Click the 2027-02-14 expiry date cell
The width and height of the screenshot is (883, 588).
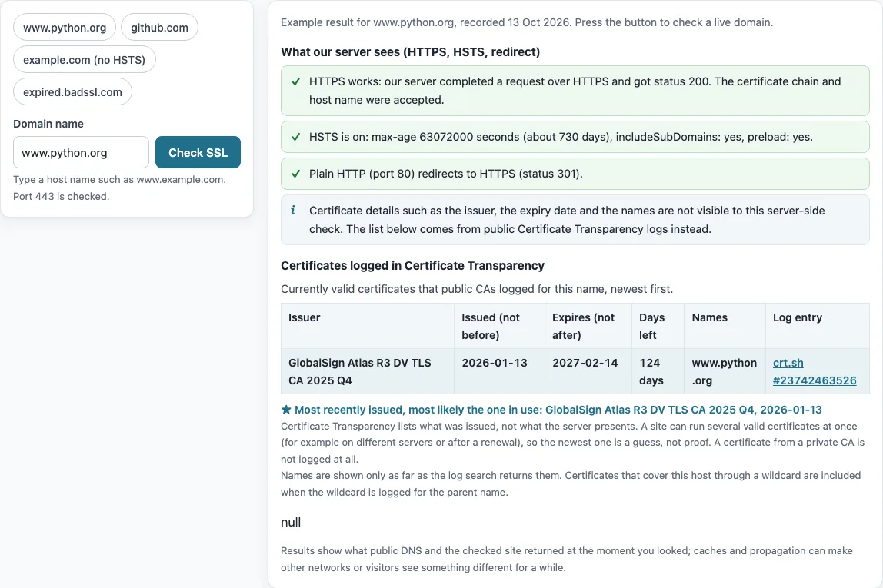click(x=588, y=371)
